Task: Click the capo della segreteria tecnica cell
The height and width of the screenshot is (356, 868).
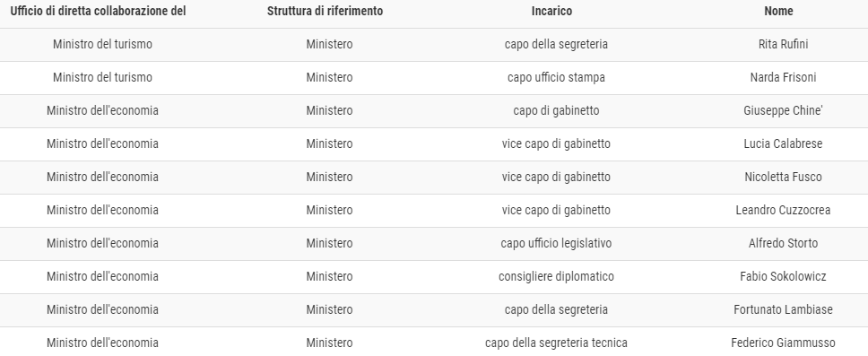Action: pyautogui.click(x=556, y=343)
